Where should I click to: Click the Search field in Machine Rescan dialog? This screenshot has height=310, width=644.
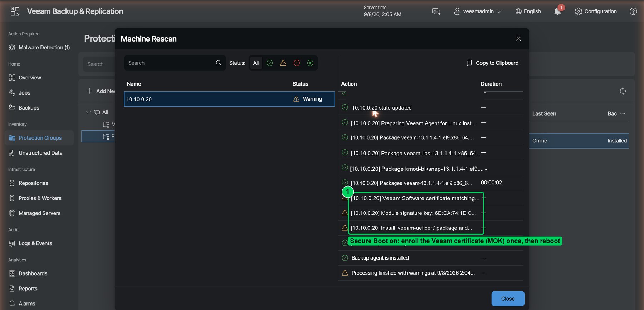(175, 63)
